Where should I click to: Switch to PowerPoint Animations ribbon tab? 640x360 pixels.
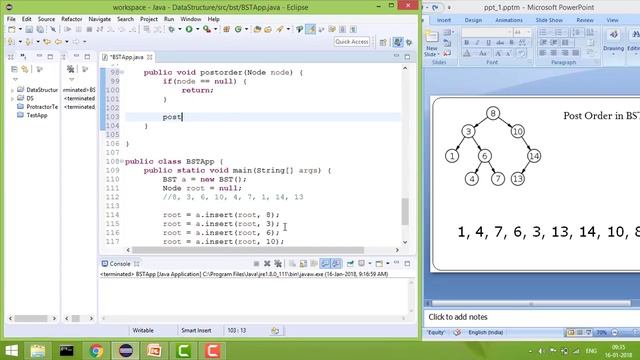point(509,20)
